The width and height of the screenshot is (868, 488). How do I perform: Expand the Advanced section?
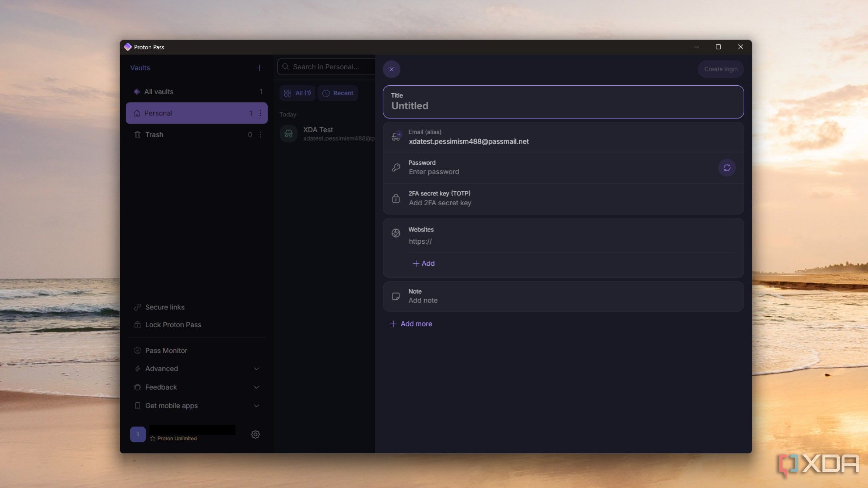(197, 369)
